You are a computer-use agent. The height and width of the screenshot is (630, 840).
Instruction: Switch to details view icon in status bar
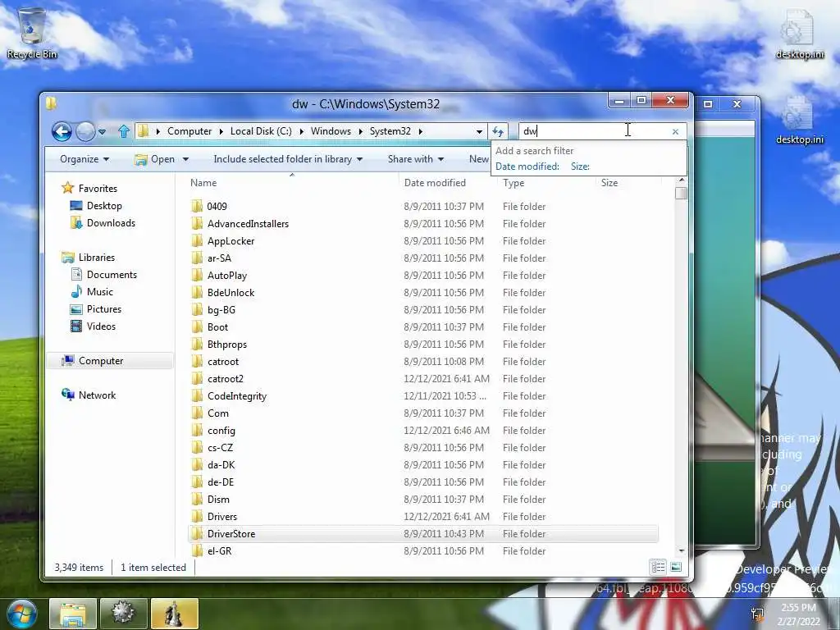tap(658, 567)
